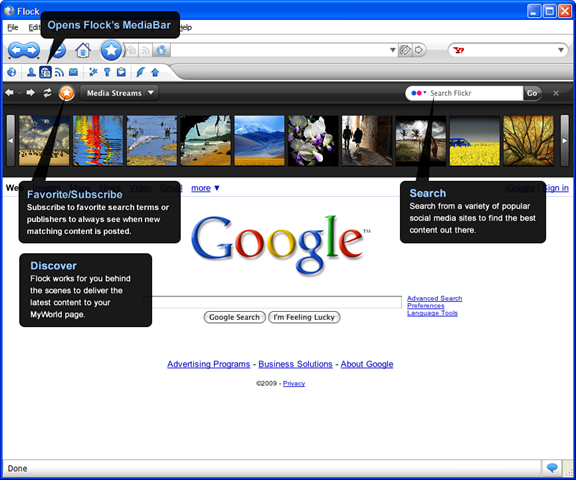This screenshot has width=576, height=480.
Task: Open the blog editor quill icon
Action: point(140,72)
